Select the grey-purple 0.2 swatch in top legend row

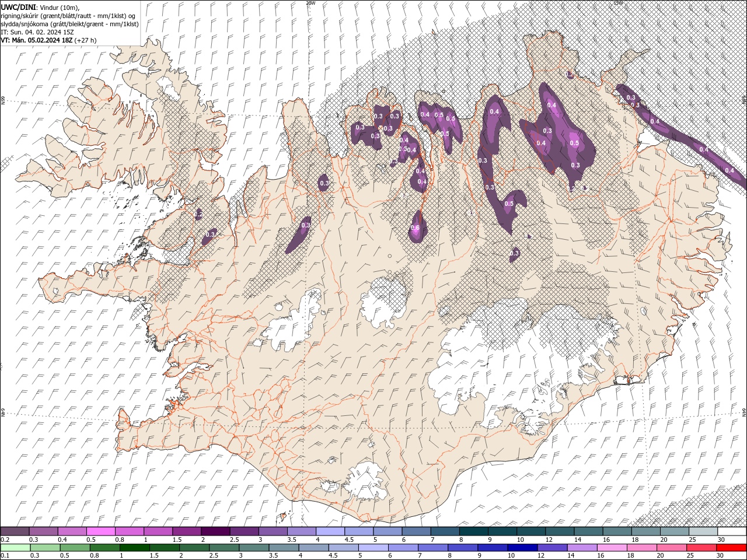[15, 531]
